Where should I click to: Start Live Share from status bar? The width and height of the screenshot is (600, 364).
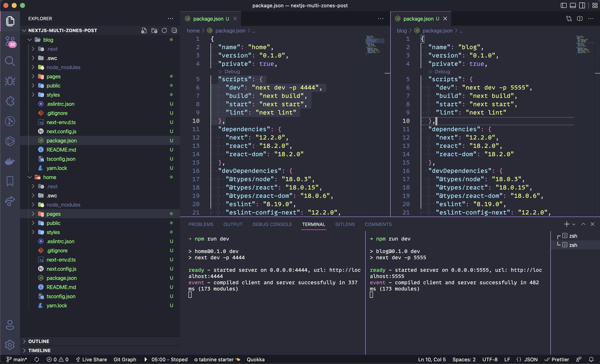coord(91,359)
